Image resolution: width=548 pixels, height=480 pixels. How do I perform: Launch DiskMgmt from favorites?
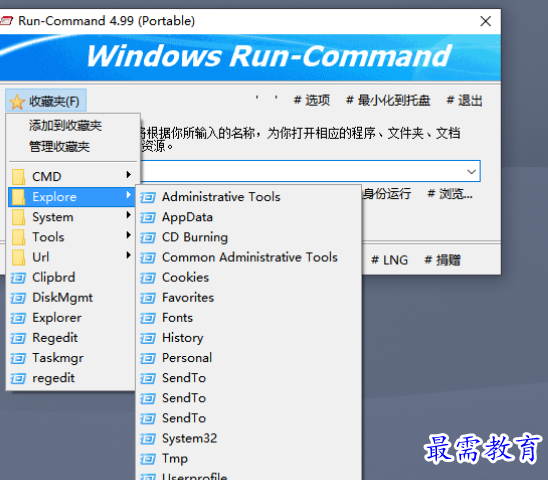point(72,298)
